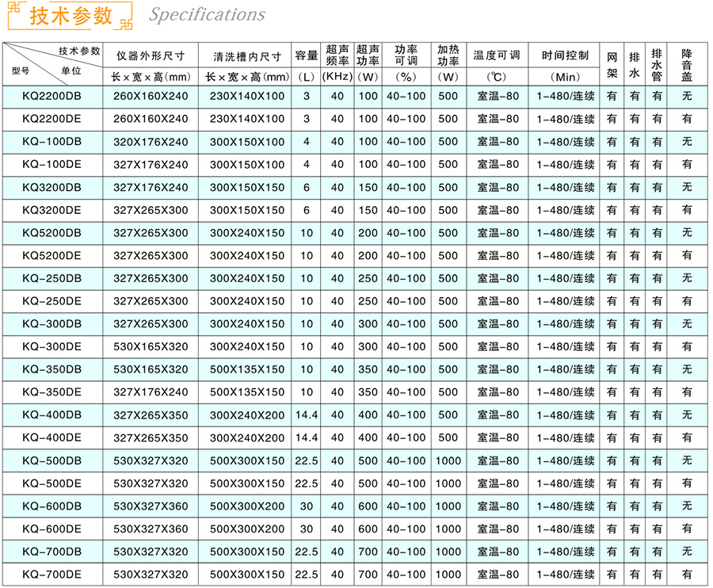Select the KQ-250DB model name

click(x=51, y=279)
